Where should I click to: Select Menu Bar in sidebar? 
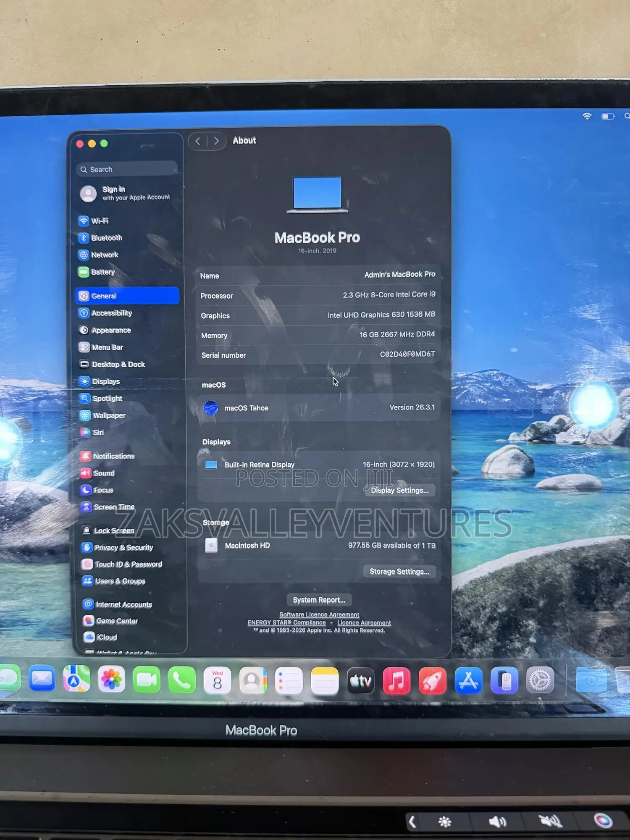(101, 347)
